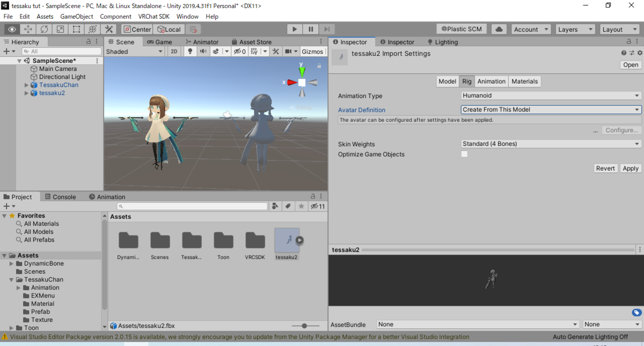644x346 pixels.
Task: Click the Play button
Action: click(294, 30)
